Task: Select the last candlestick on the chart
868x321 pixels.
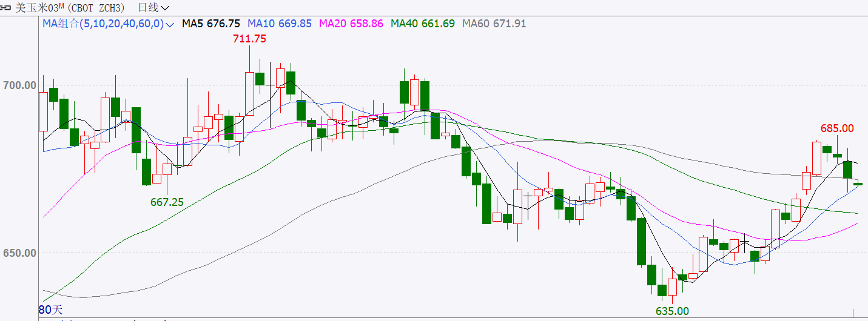Action: coord(858,184)
